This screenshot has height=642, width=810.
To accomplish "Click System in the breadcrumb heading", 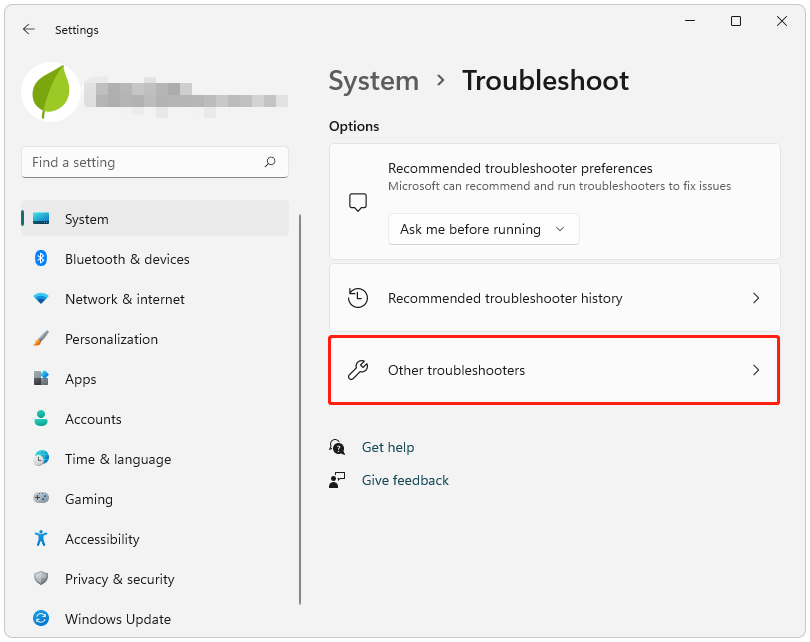I will 373,81.
